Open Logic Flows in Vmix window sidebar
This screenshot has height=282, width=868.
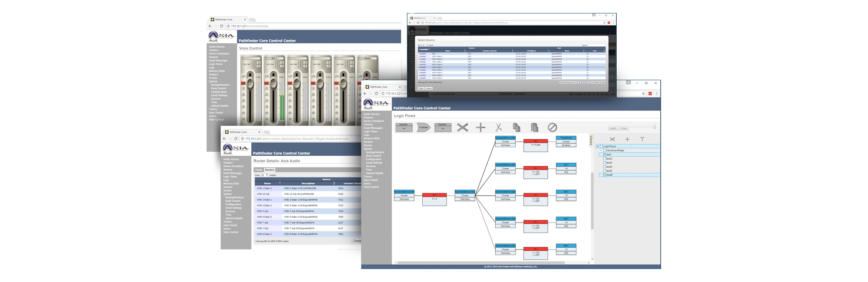pyautogui.click(x=216, y=64)
